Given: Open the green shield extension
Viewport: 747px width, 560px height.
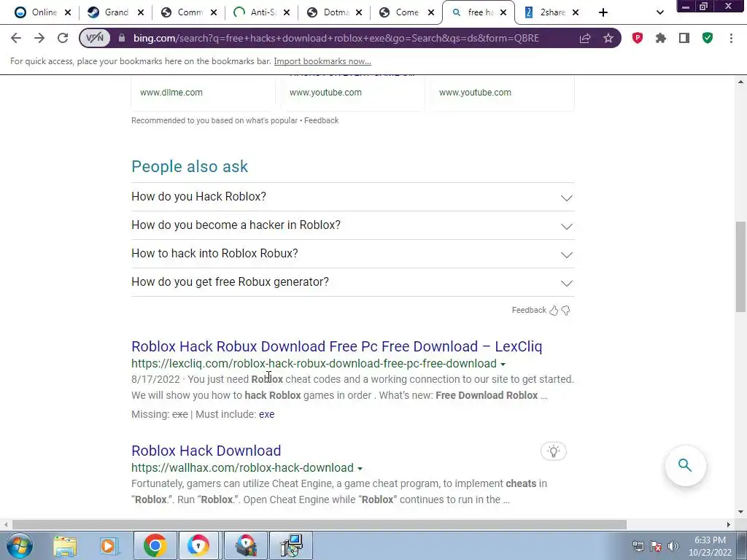Looking at the screenshot, I should (x=708, y=38).
